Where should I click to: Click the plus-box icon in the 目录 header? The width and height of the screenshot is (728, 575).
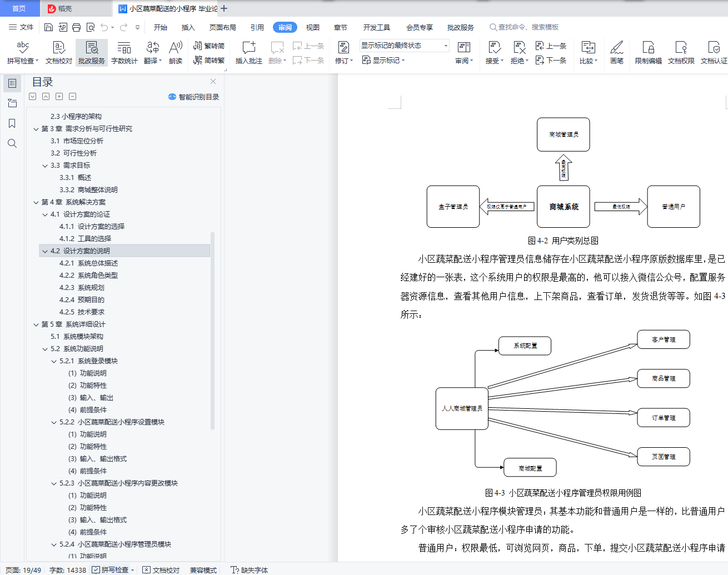tap(59, 97)
